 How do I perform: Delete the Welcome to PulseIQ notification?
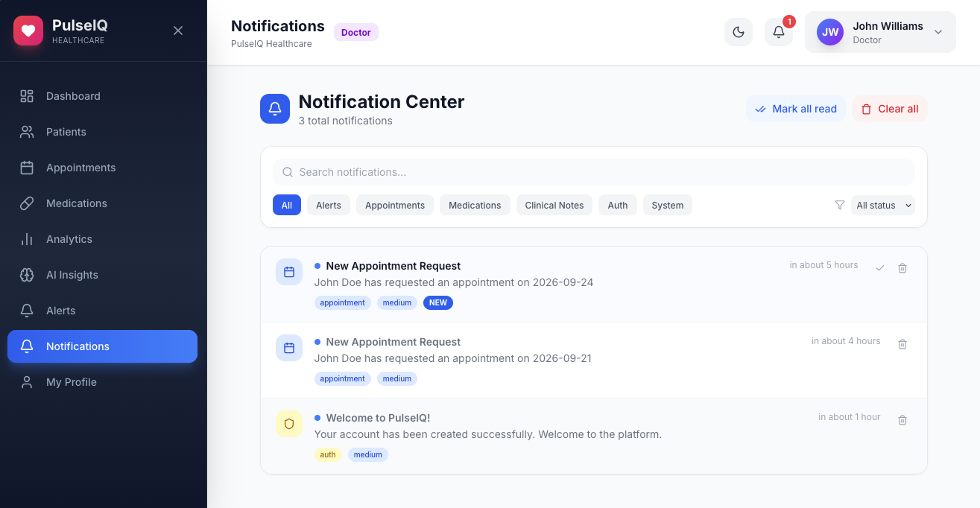tap(902, 420)
